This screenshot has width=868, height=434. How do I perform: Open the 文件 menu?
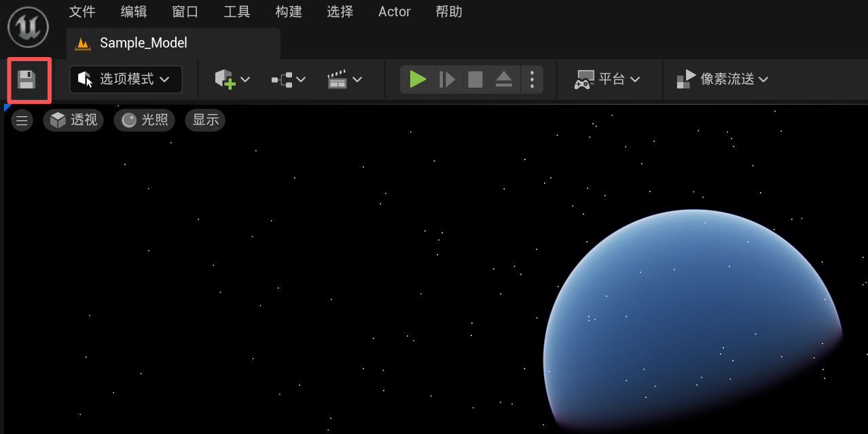[x=82, y=12]
